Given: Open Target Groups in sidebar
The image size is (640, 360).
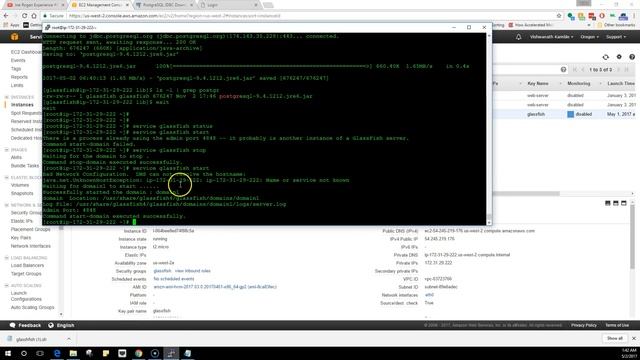Looking at the screenshot, I should click(x=26, y=274).
